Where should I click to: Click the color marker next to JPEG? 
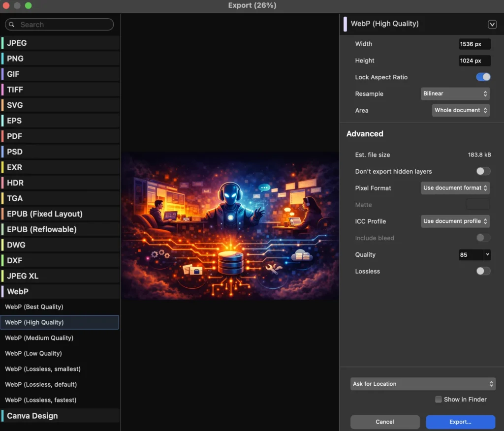2,43
